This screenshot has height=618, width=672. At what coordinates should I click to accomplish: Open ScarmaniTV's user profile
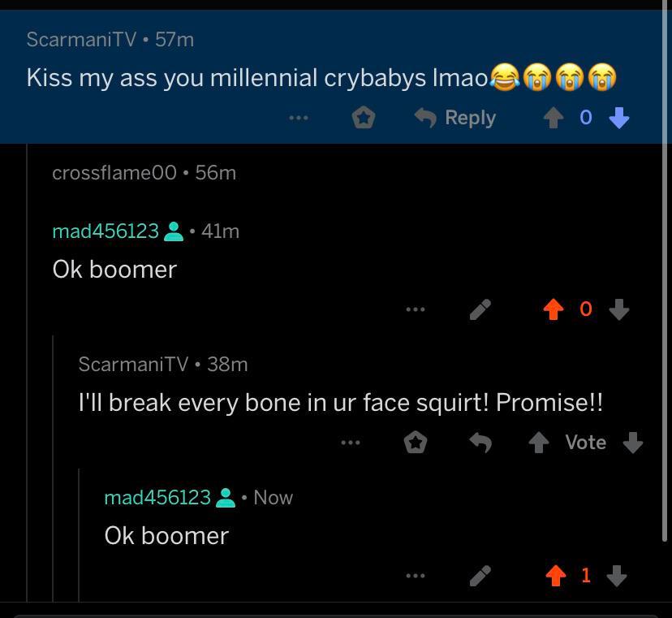coord(80,38)
